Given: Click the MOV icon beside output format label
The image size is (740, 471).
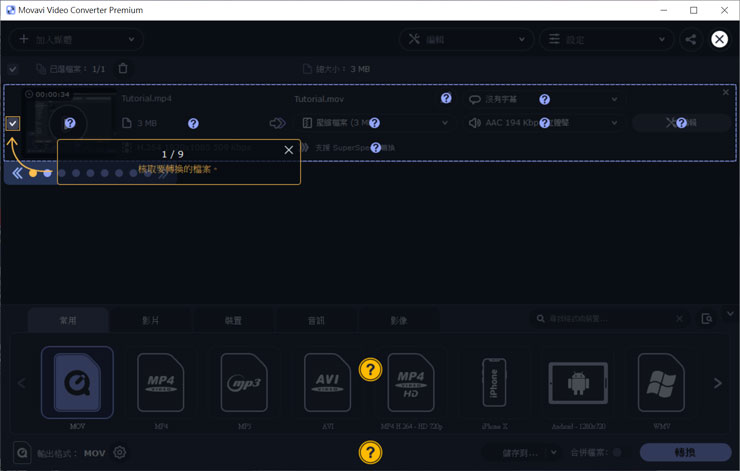Looking at the screenshot, I should pyautogui.click(x=22, y=453).
